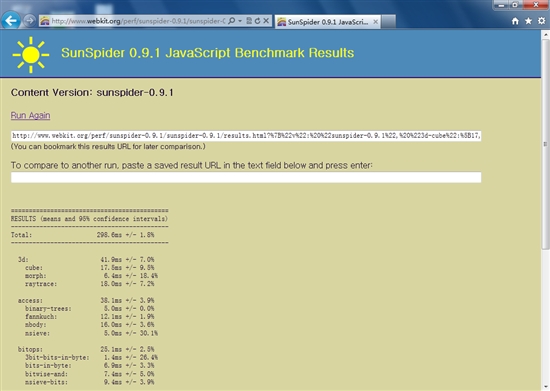Screen dimensions: 550x391
Task: Click the morph: 6.4ms result row
Action: point(91,276)
